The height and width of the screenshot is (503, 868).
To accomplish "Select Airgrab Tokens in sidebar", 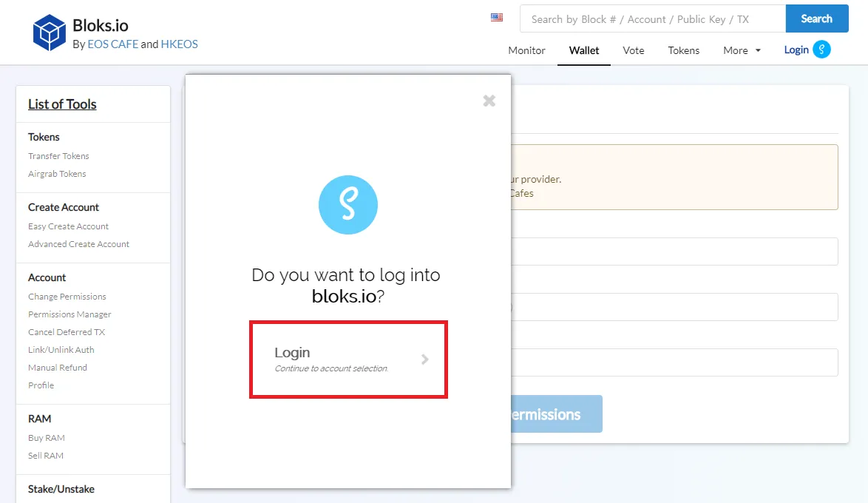I will (x=57, y=174).
